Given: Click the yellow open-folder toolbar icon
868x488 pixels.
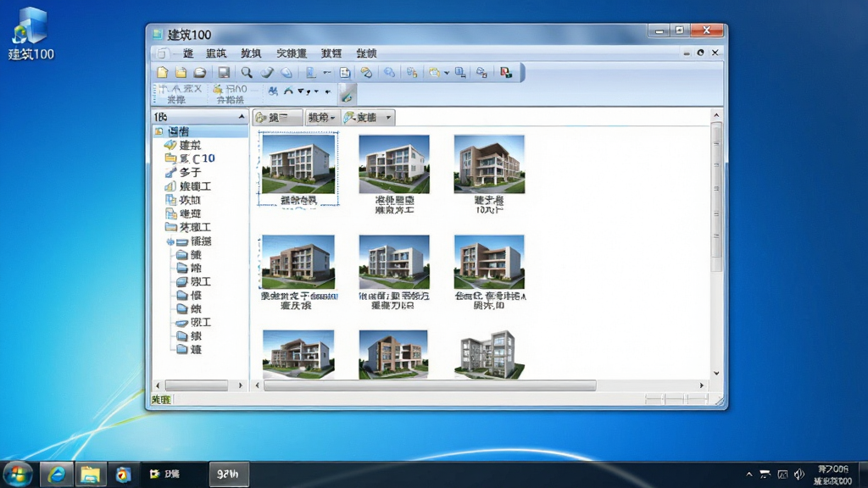Looking at the screenshot, I should [181, 72].
